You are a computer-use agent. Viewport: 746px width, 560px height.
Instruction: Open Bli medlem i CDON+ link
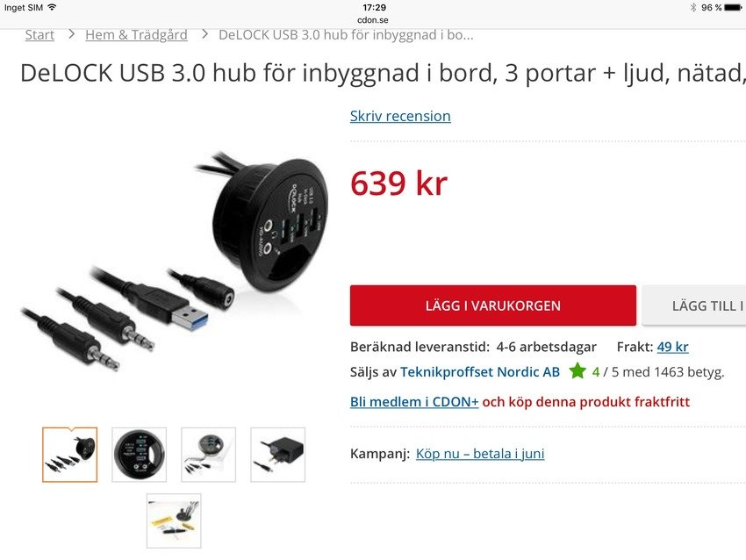[x=414, y=402]
